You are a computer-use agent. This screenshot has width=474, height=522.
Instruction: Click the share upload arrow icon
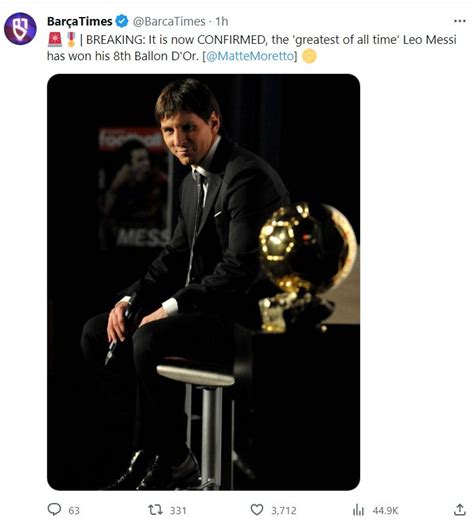[x=460, y=509]
